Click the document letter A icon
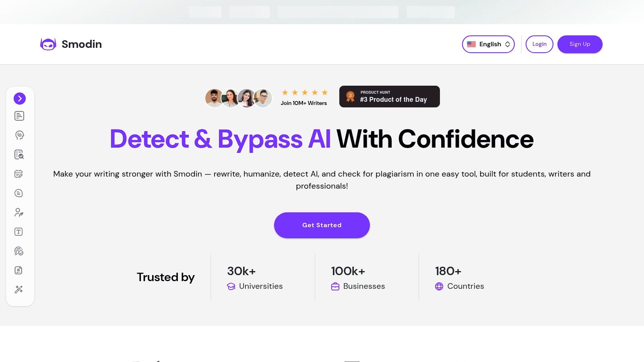 pyautogui.click(x=19, y=270)
